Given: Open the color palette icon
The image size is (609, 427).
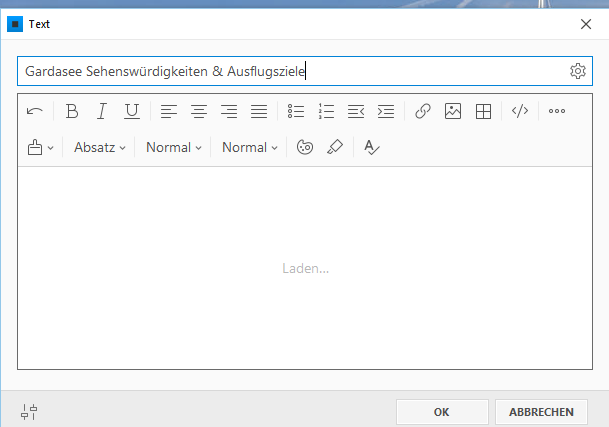Looking at the screenshot, I should 305,148.
